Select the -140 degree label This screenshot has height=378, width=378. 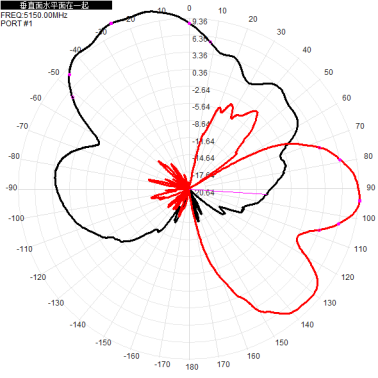point(78,324)
